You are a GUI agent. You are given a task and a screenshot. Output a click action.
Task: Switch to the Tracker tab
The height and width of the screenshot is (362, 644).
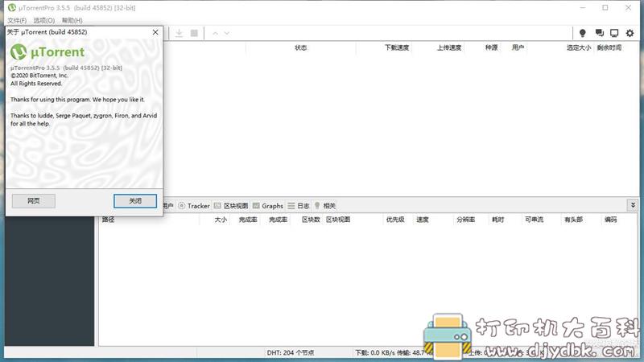coord(194,206)
